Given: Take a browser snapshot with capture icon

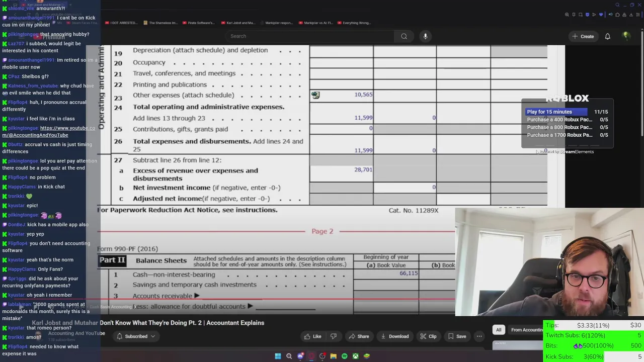Looking at the screenshot, I should 581,15.
